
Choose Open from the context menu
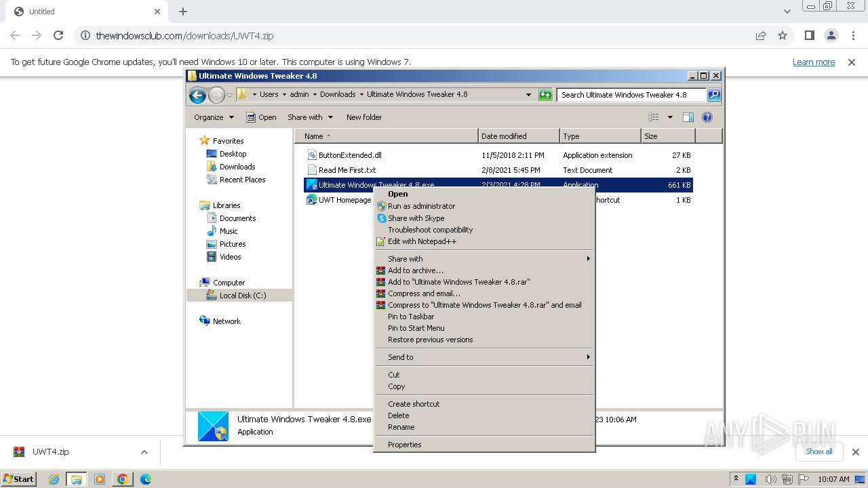[485, 194]
